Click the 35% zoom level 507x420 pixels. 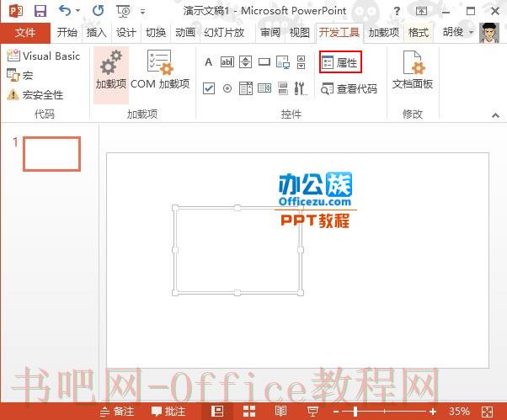[x=459, y=412]
